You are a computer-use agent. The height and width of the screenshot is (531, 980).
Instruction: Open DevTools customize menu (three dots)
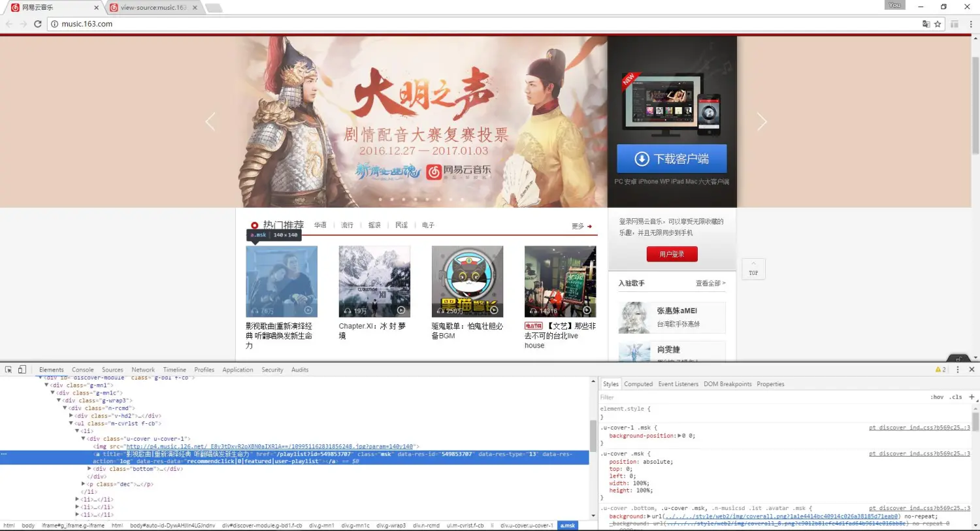point(958,369)
